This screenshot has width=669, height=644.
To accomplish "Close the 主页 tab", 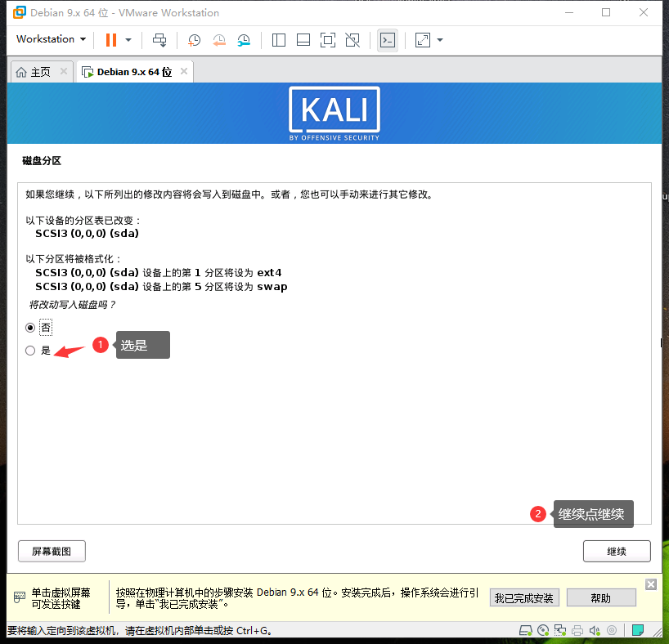I will (64, 71).
